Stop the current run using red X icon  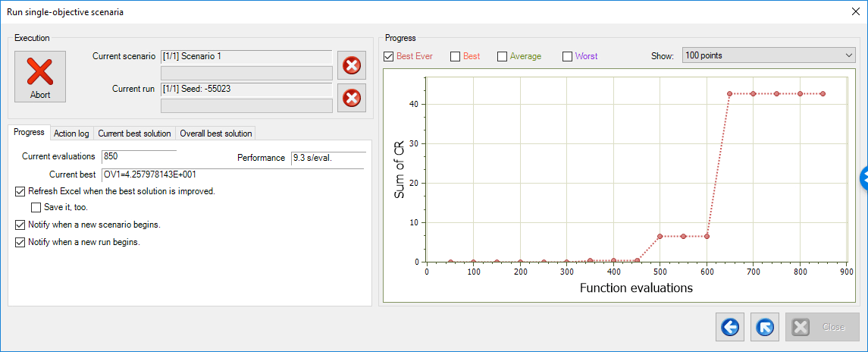351,97
